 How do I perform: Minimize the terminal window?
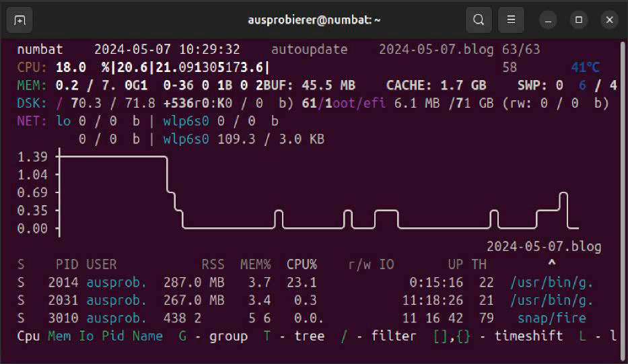coord(548,20)
